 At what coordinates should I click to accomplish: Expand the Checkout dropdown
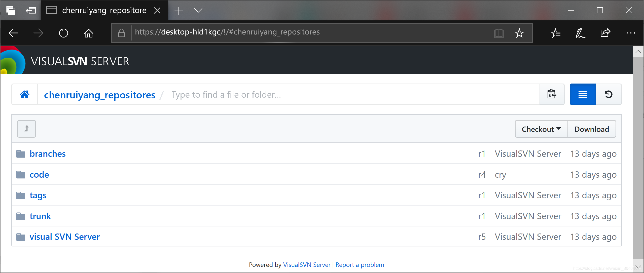click(541, 129)
